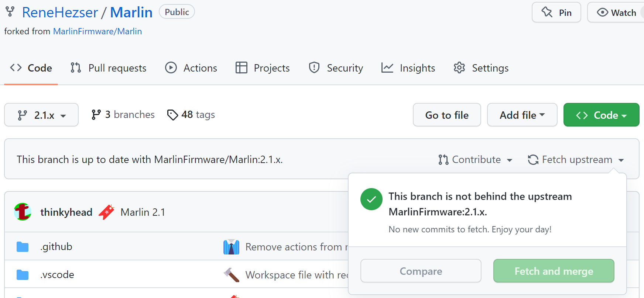Go to the Insights tab
Viewport: 644px width, 298px height.
(408, 68)
